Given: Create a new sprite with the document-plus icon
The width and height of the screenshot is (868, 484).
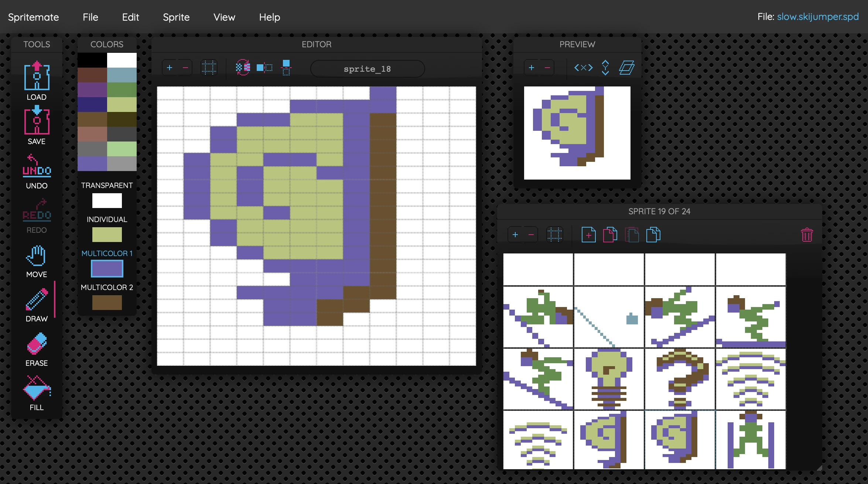Looking at the screenshot, I should (589, 234).
